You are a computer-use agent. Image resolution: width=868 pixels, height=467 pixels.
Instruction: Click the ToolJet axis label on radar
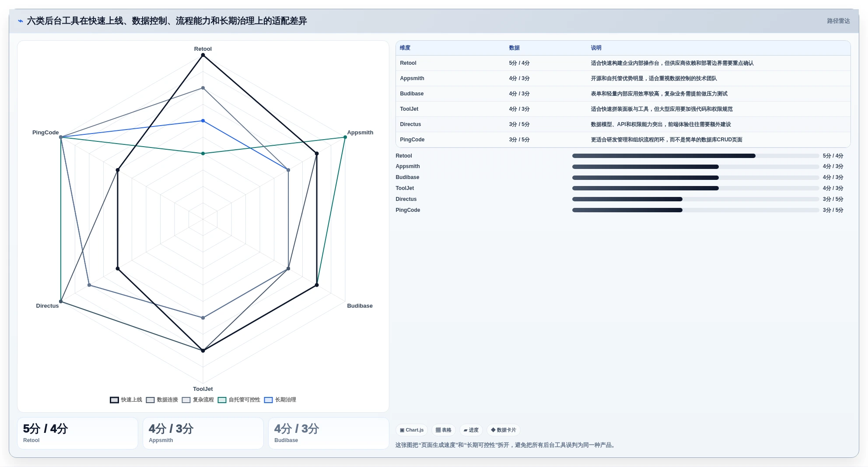pyautogui.click(x=203, y=389)
